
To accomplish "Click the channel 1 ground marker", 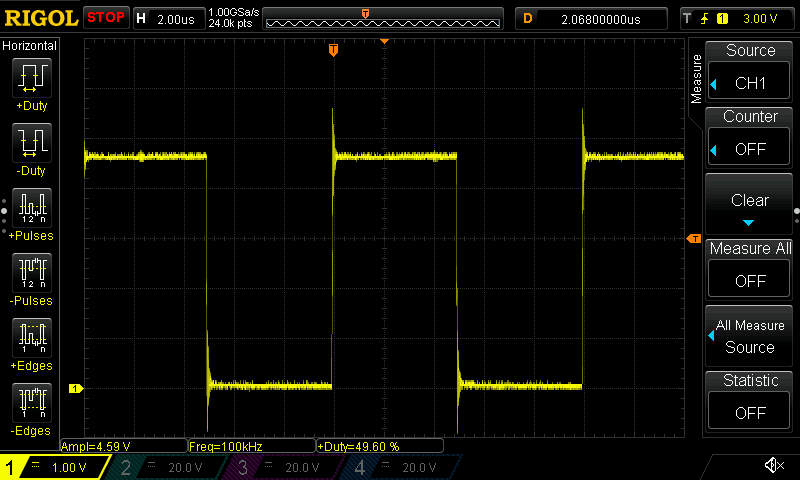I will coord(76,389).
